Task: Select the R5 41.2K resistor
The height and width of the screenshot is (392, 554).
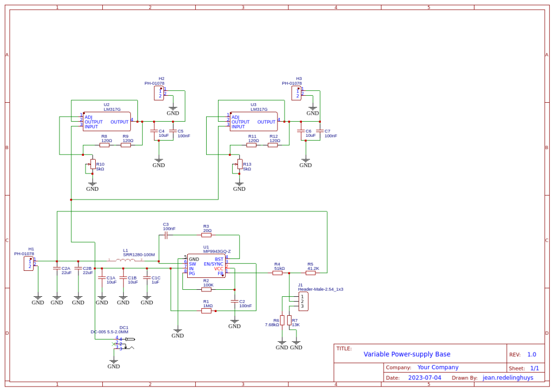Action: coord(311,273)
